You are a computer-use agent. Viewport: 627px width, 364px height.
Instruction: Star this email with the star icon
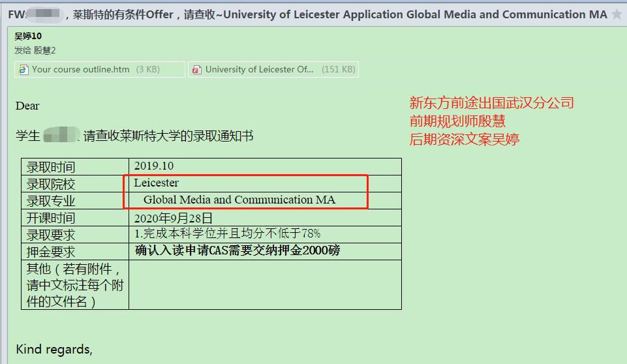point(617,14)
